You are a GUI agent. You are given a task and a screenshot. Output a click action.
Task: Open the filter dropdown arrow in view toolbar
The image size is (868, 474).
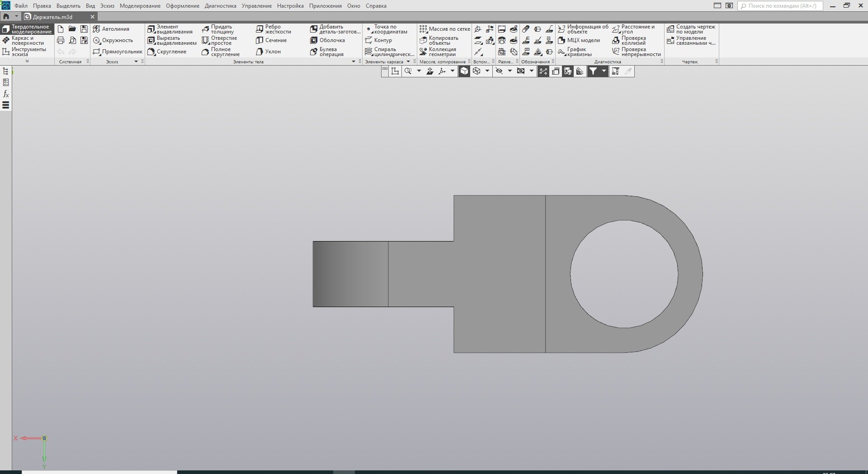[604, 71]
